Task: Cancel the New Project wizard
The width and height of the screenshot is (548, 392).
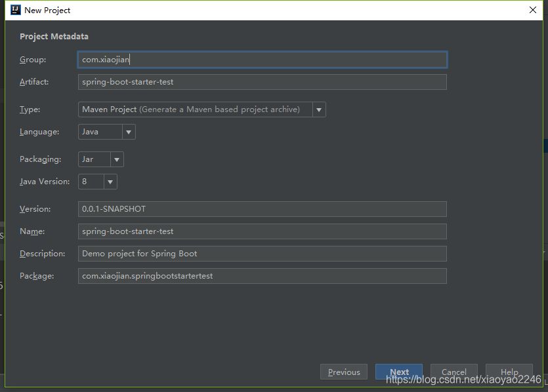Action: pos(454,372)
